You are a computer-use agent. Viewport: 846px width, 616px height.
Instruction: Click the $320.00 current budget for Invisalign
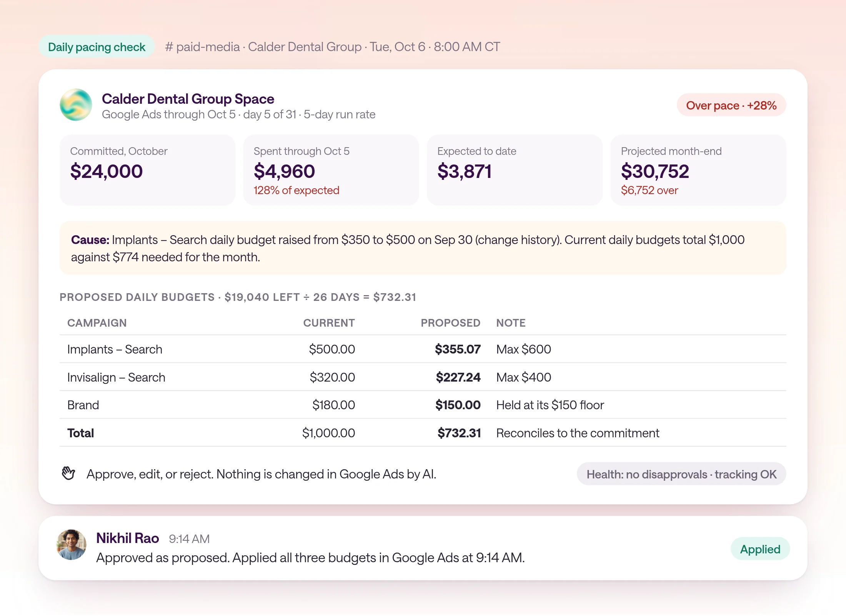[x=333, y=377]
